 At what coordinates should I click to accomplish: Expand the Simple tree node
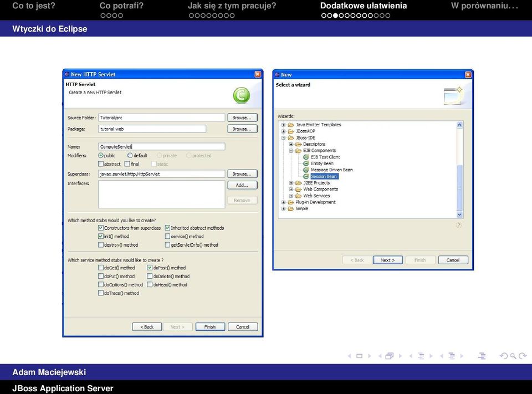tap(283, 209)
